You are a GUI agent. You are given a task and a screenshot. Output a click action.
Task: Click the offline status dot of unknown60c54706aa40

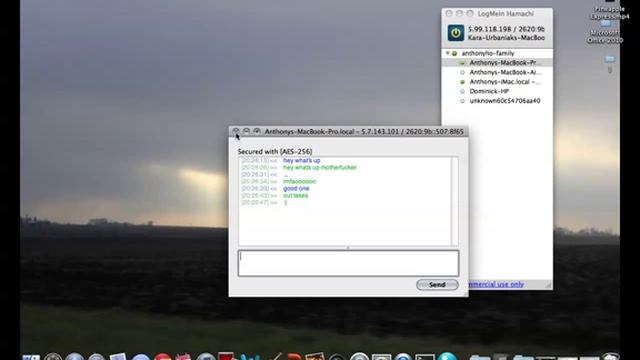(462, 101)
